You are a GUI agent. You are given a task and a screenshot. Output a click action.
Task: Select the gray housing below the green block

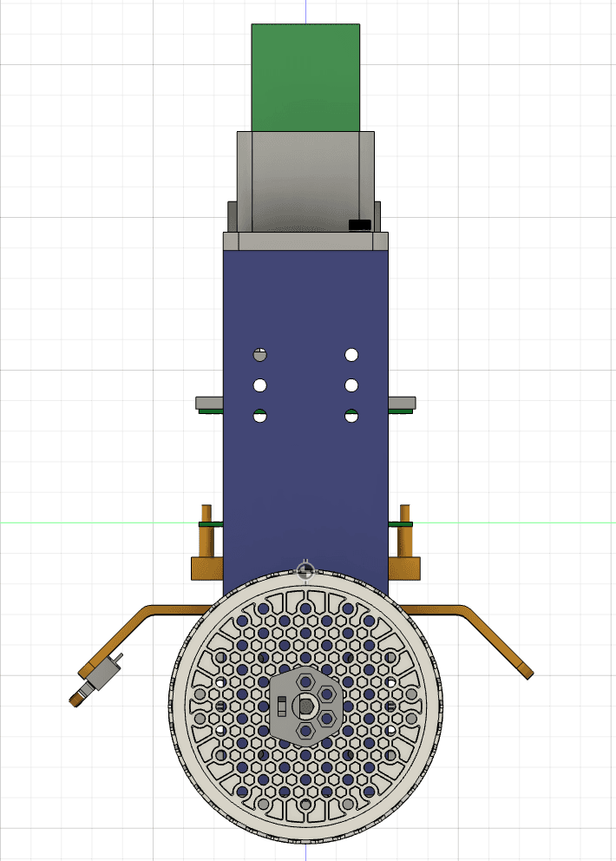(305, 181)
